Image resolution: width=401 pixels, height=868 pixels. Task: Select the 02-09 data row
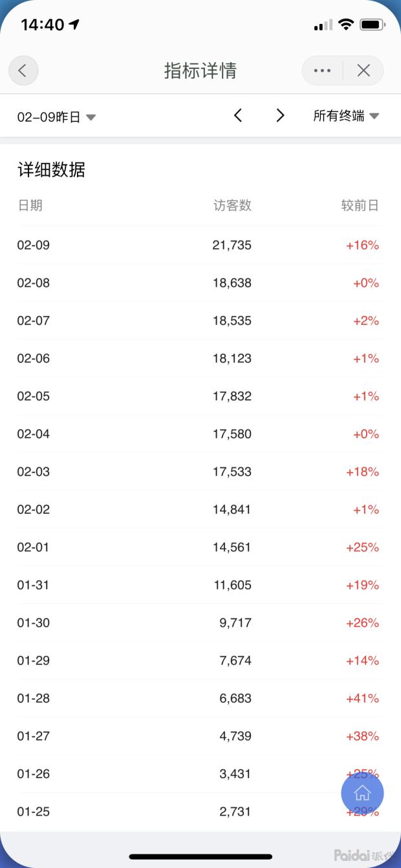pyautogui.click(x=199, y=245)
